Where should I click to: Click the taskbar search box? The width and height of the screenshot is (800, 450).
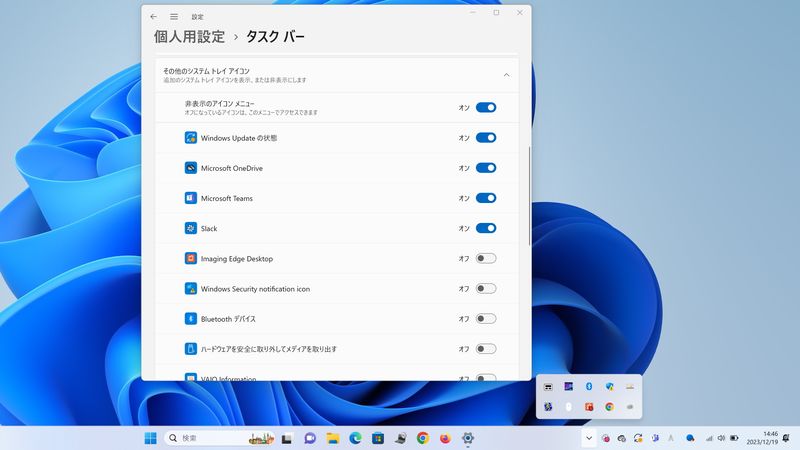[220, 438]
